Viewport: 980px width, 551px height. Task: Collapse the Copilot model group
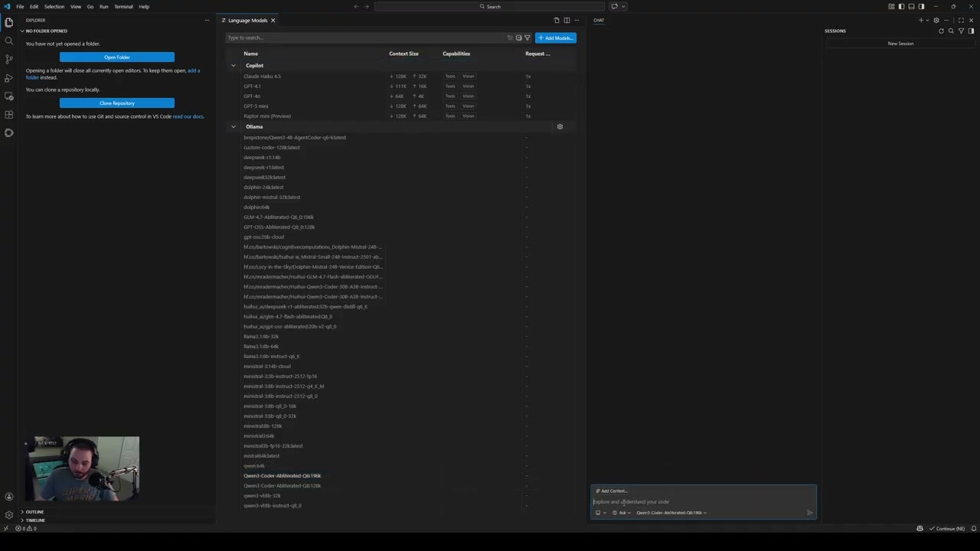point(234,66)
